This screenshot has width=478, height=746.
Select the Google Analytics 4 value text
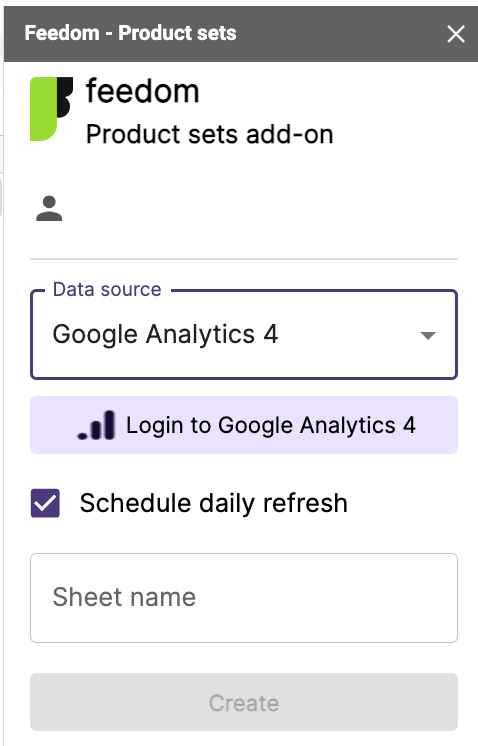tap(165, 334)
